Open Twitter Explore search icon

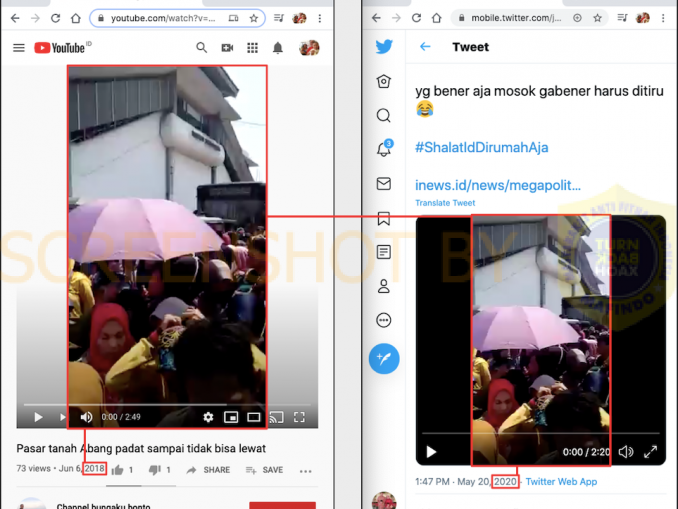click(384, 115)
